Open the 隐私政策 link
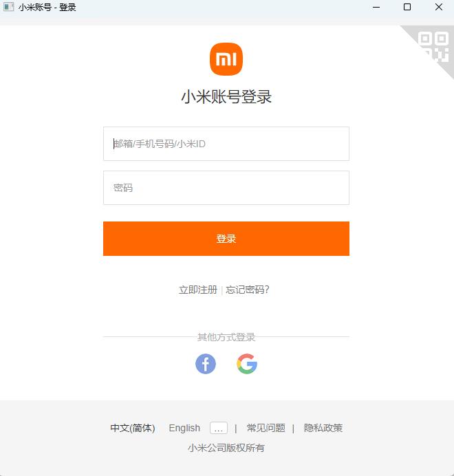This screenshot has width=454, height=476. pos(323,428)
